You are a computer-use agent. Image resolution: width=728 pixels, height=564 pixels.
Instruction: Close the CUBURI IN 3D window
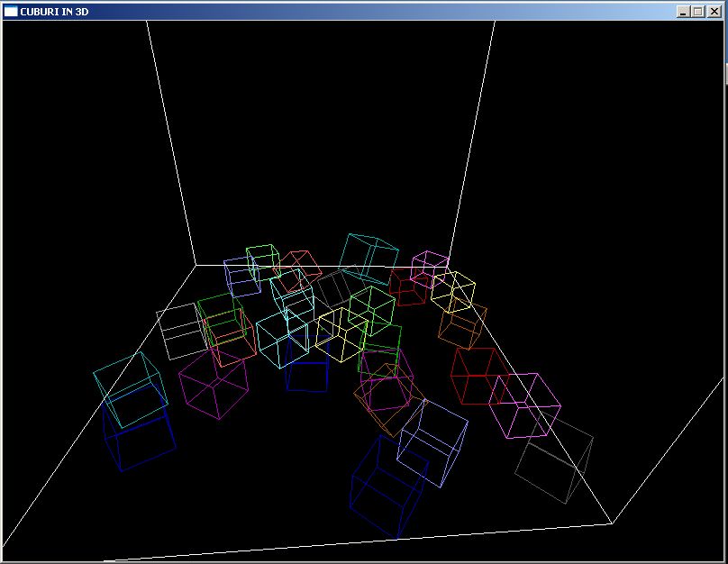[x=714, y=12]
